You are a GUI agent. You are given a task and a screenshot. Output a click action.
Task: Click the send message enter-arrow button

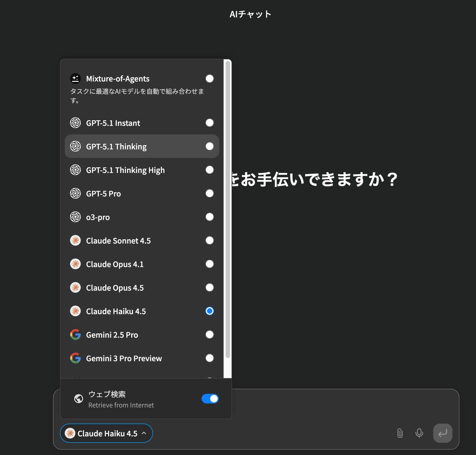tap(443, 433)
